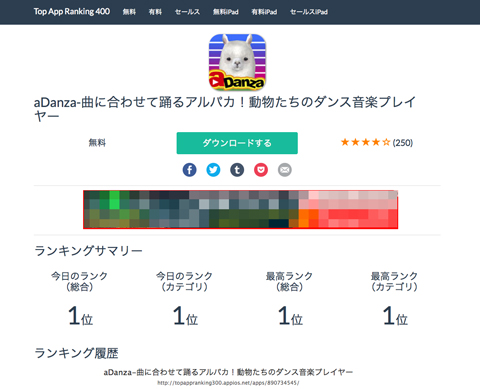This screenshot has height=389, width=480.
Task: Click the pixelated banner advertisement
Action: (x=240, y=209)
